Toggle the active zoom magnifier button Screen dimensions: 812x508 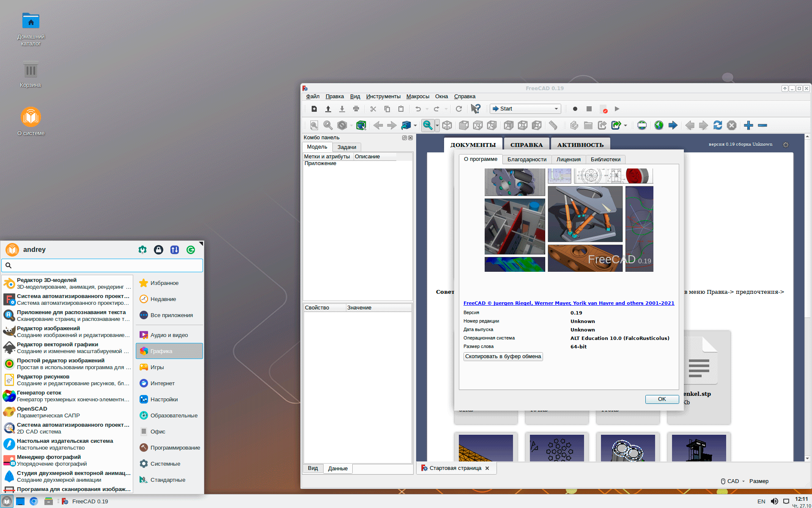tap(427, 125)
